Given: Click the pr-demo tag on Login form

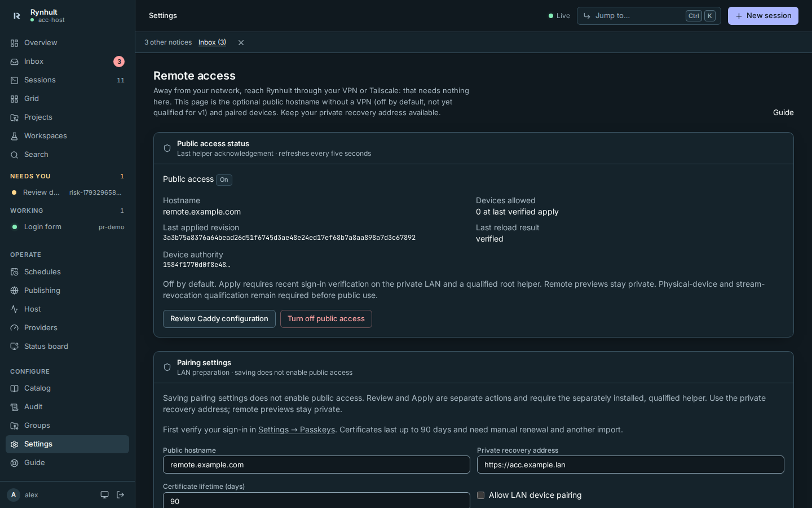Looking at the screenshot, I should (x=111, y=227).
